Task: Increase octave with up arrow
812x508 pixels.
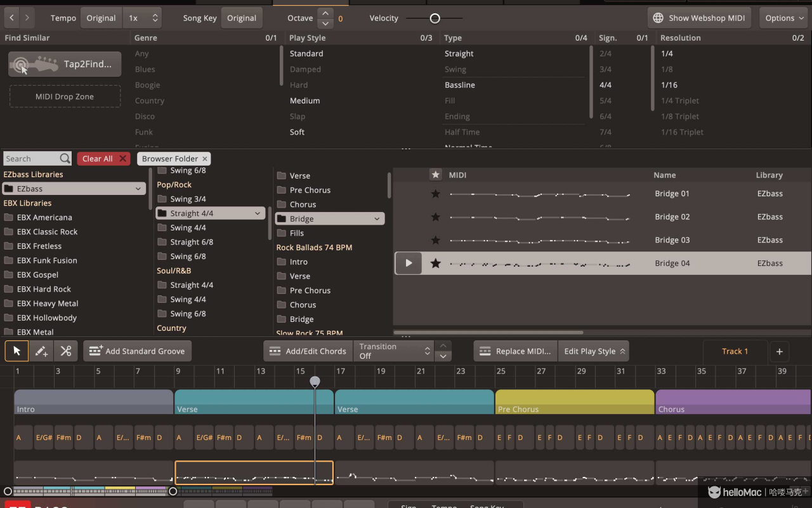Action: click(325, 13)
